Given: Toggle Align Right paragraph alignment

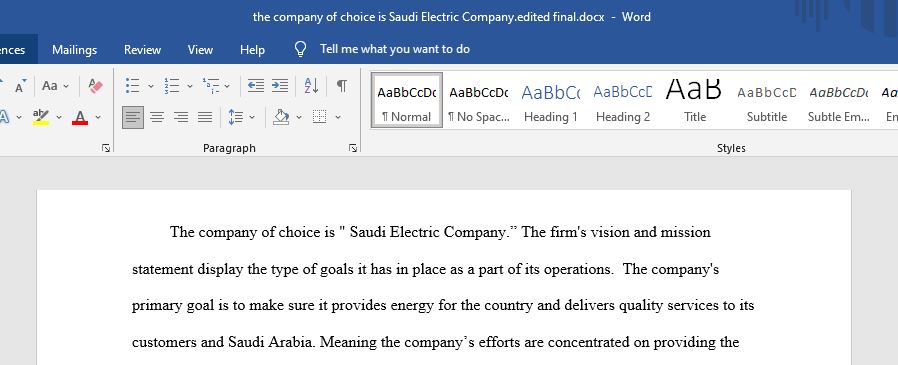Looking at the screenshot, I should click(x=181, y=117).
